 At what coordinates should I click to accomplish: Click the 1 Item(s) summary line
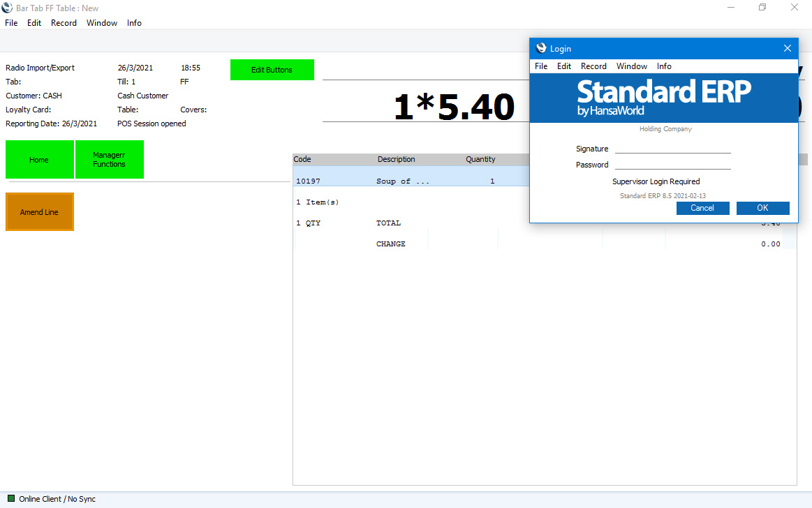(x=318, y=202)
